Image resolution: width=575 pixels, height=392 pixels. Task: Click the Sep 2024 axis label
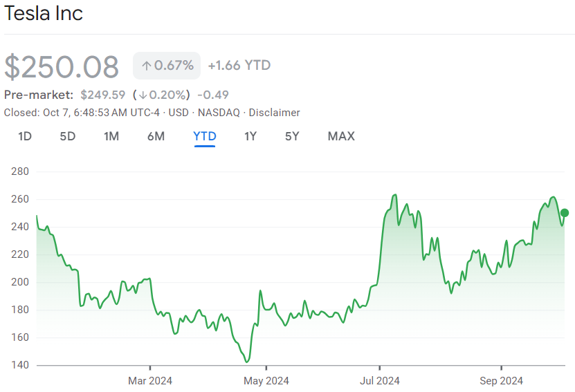coord(501,381)
